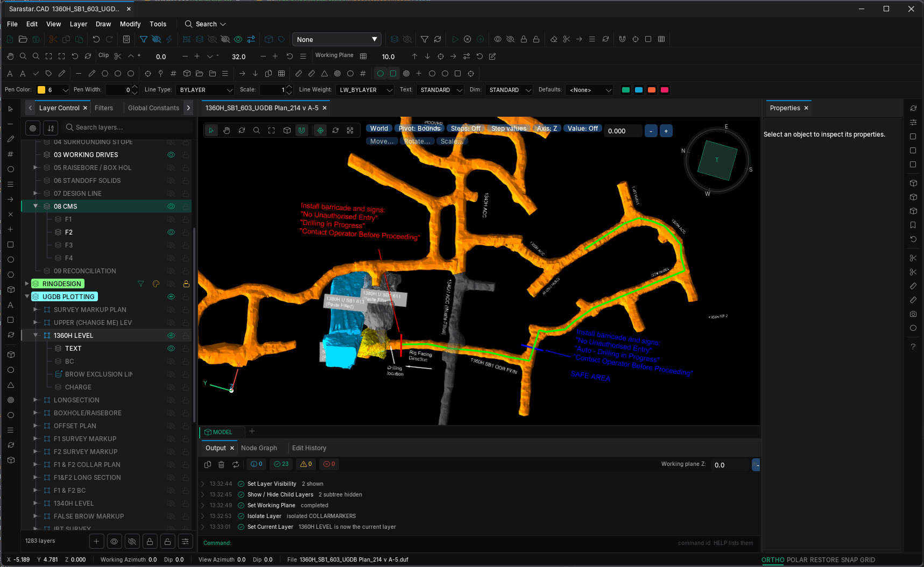
Task: Open the Modify menu
Action: click(130, 24)
